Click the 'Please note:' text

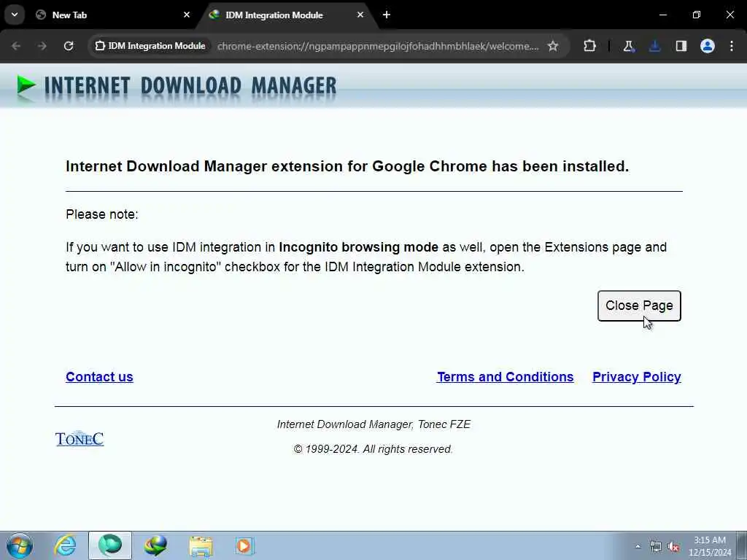[x=102, y=214]
